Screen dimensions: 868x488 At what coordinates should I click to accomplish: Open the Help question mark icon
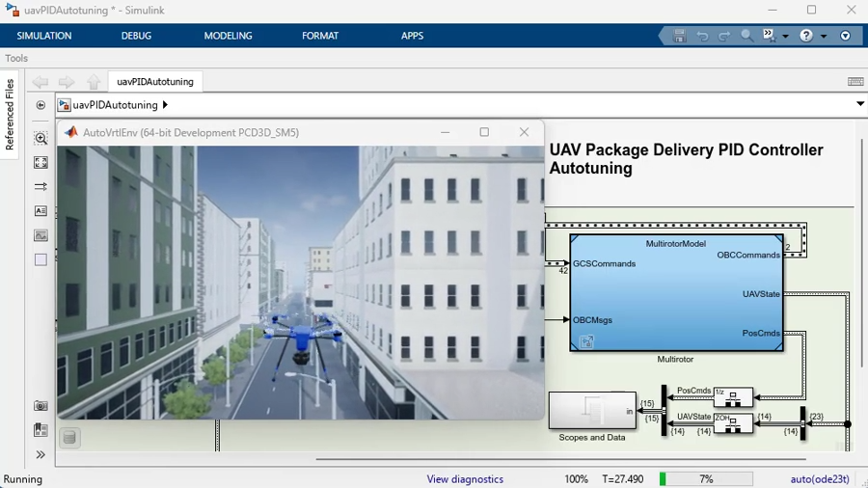point(806,36)
